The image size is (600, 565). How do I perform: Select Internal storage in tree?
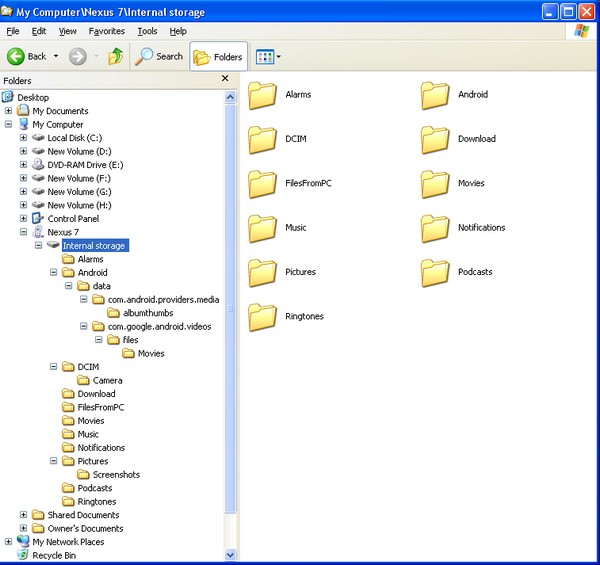click(95, 246)
